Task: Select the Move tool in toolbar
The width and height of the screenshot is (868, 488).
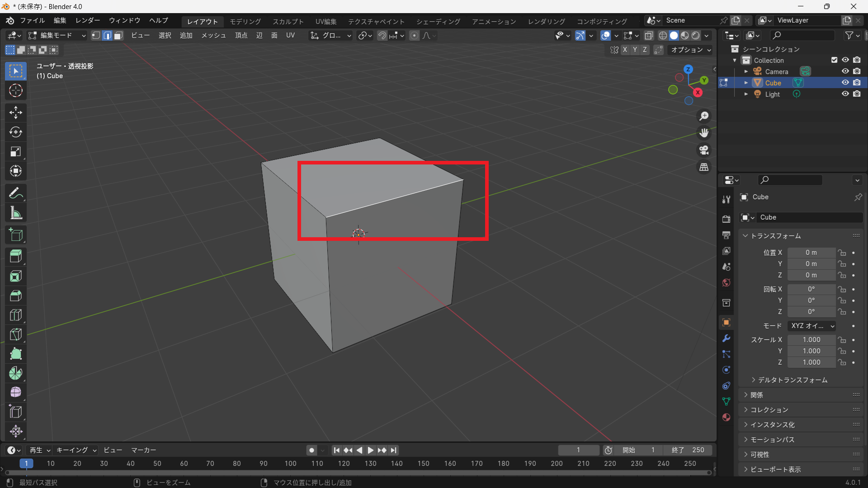Action: point(16,112)
